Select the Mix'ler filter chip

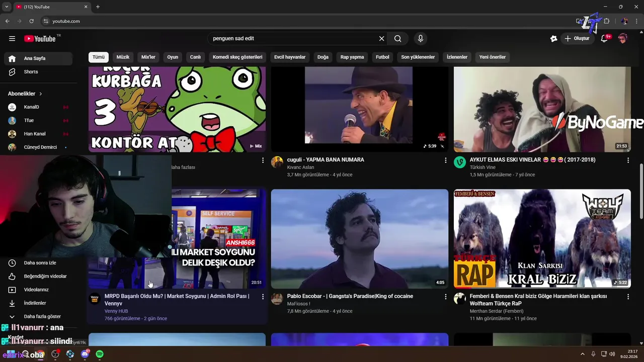148,57
